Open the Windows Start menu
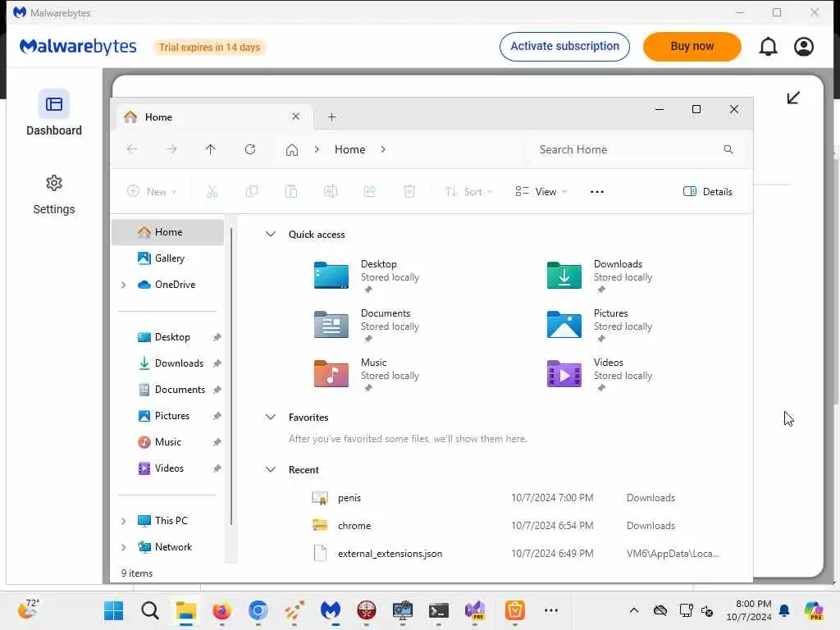 113,610
